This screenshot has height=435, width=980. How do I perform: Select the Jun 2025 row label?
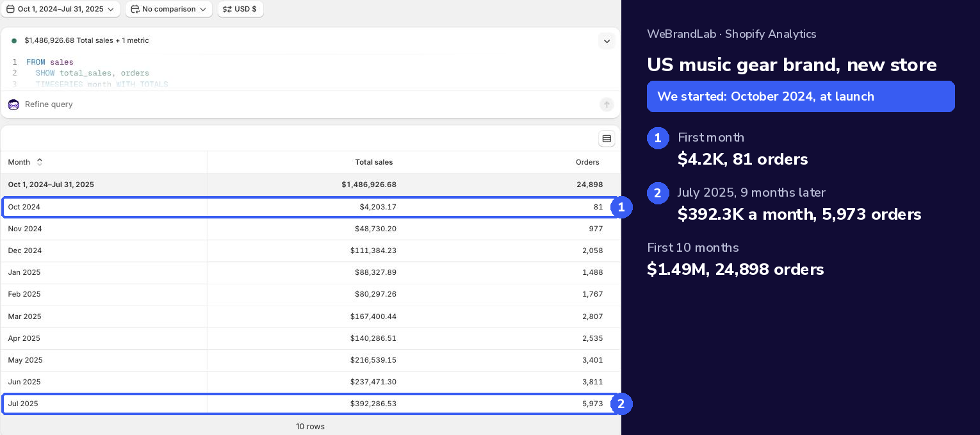click(24, 382)
